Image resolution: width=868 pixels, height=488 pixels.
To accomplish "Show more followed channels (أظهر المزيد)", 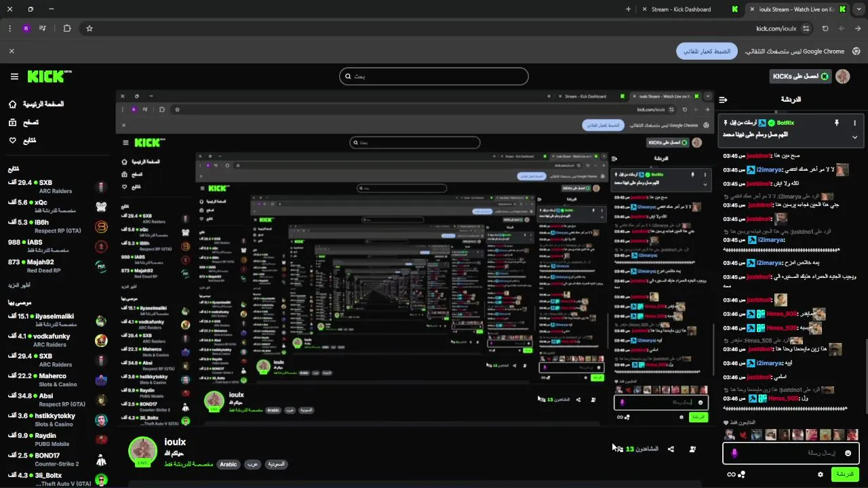I will coord(20,285).
